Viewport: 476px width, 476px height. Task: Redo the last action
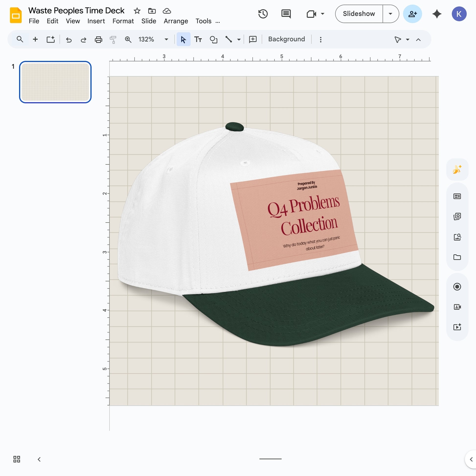[x=83, y=39]
